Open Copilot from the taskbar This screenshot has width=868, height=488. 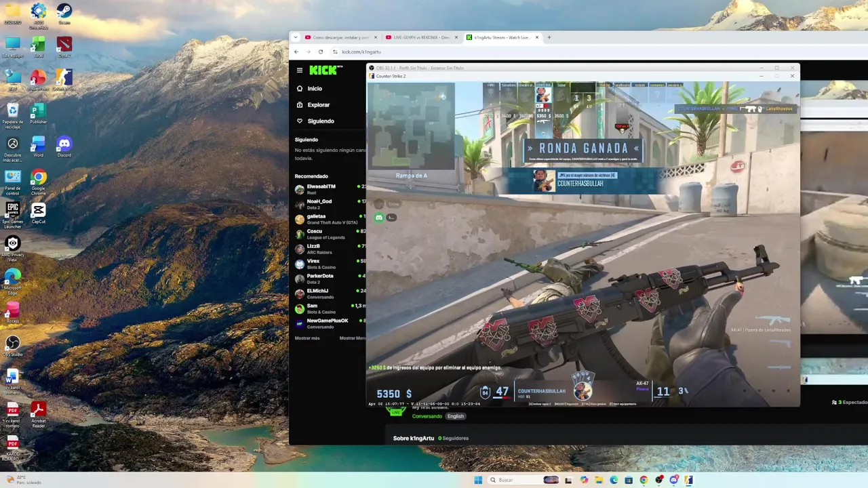point(584,480)
